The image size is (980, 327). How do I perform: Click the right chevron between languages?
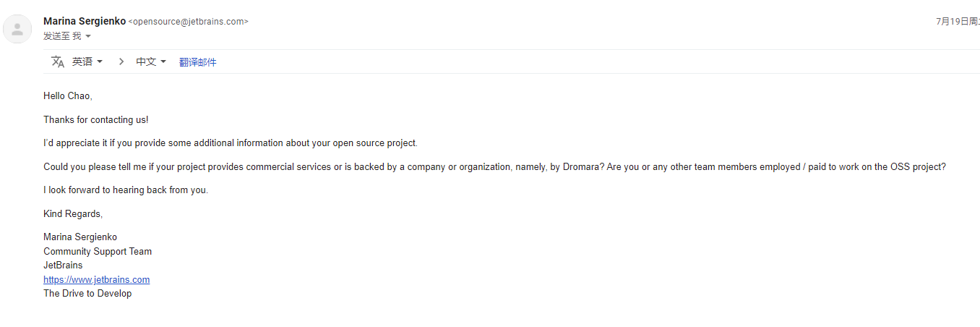pyautogui.click(x=121, y=61)
